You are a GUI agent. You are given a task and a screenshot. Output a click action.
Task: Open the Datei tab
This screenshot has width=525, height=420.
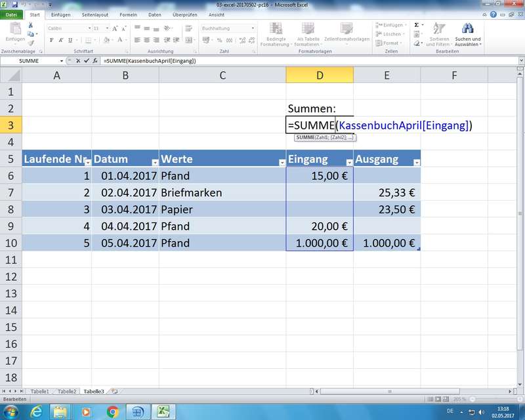(x=11, y=14)
